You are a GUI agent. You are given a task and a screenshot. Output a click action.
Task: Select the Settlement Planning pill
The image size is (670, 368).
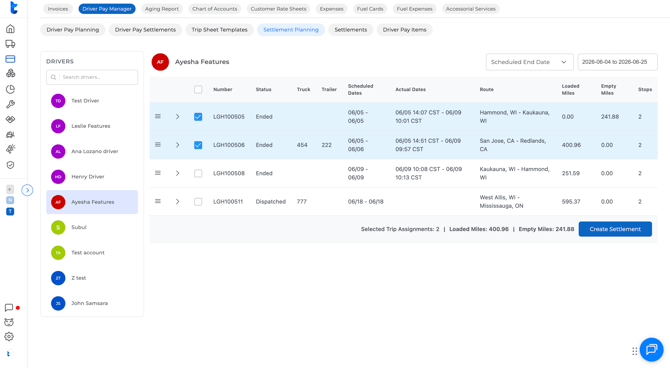[291, 29]
